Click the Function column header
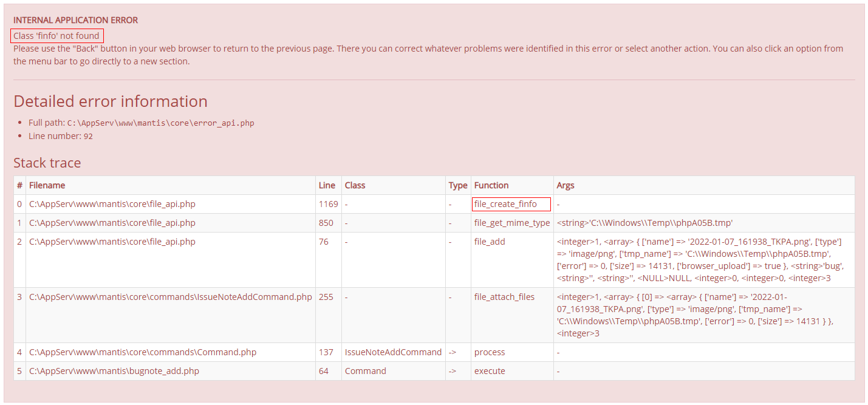868x405 pixels. click(491, 185)
